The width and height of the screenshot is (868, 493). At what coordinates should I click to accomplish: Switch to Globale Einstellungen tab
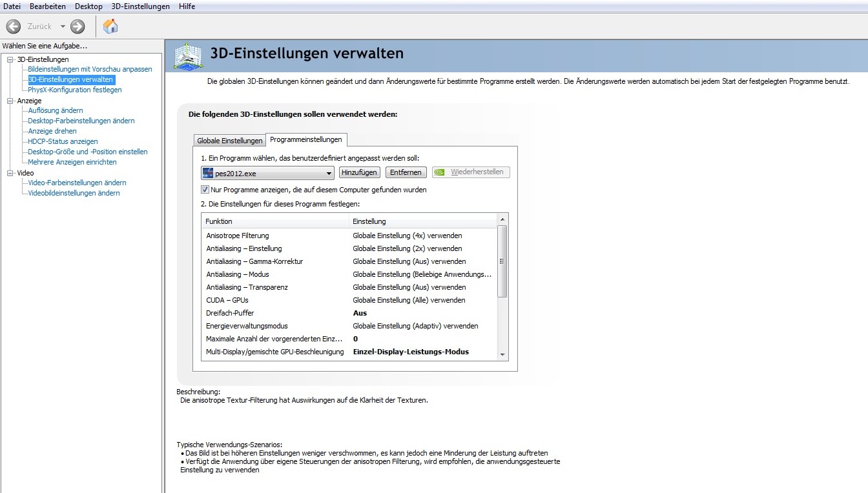tap(230, 141)
